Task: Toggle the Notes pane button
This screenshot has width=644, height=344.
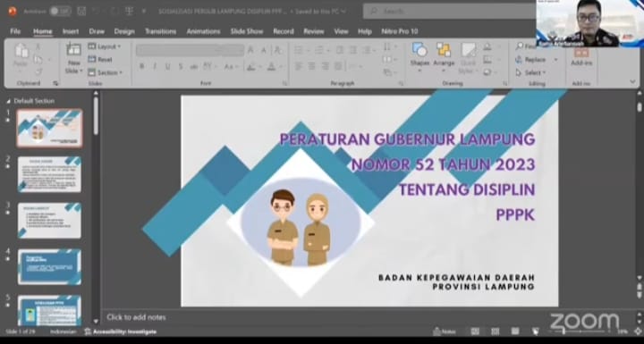Action: 445,331
